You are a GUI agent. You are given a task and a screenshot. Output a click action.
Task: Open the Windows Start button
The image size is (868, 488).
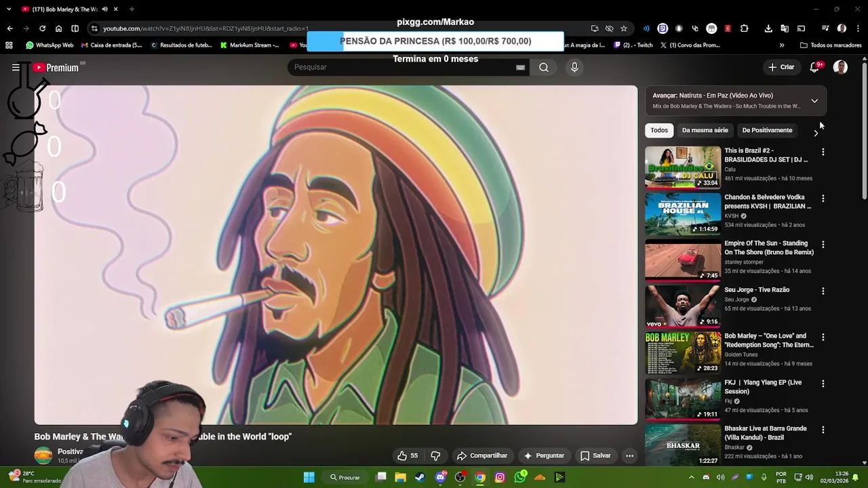pyautogui.click(x=309, y=477)
